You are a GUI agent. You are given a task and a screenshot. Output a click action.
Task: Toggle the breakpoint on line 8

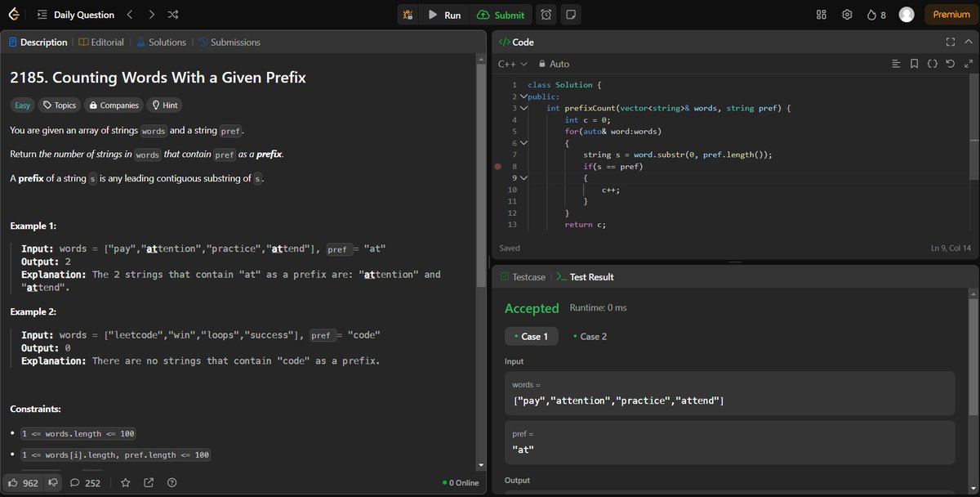coord(497,166)
